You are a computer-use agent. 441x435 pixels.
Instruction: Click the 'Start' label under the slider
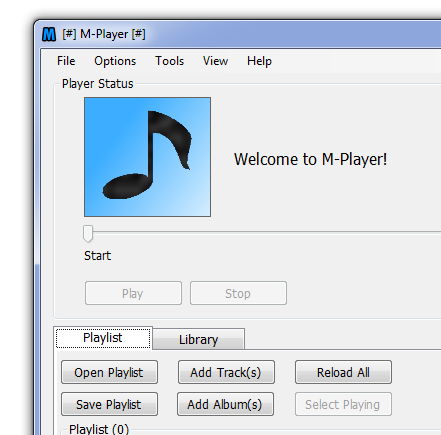coord(97,256)
